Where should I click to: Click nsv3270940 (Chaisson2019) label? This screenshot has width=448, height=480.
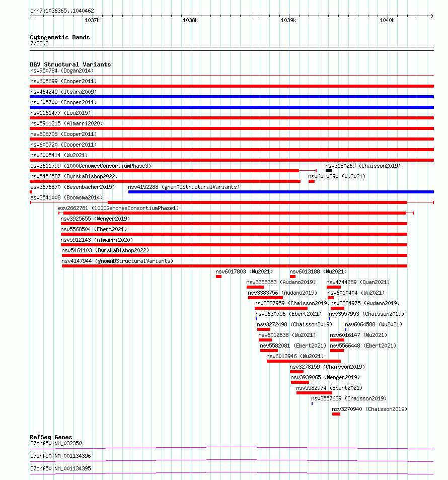pos(369,409)
